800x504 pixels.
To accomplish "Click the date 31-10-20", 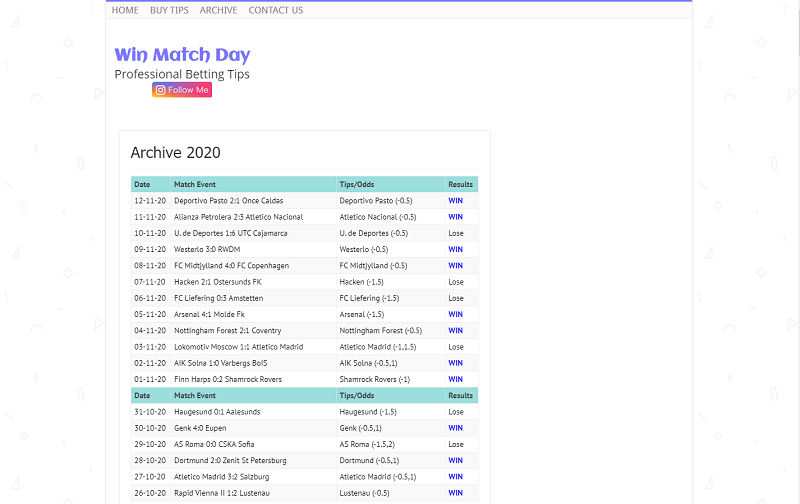I will point(150,412).
